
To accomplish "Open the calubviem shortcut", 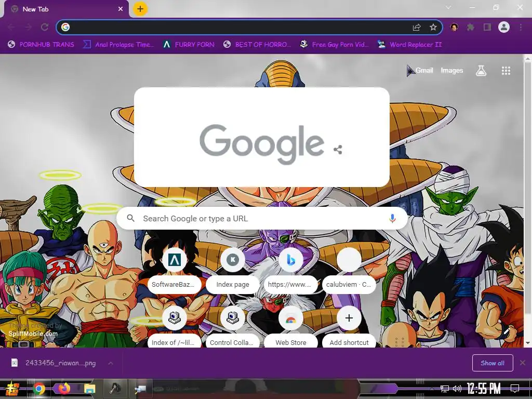I will 349,270.
